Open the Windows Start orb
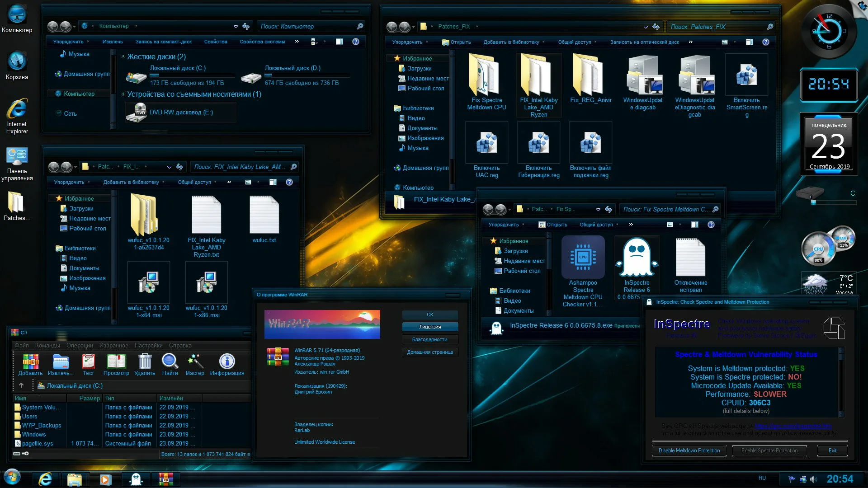The image size is (868, 488). pos(12,477)
